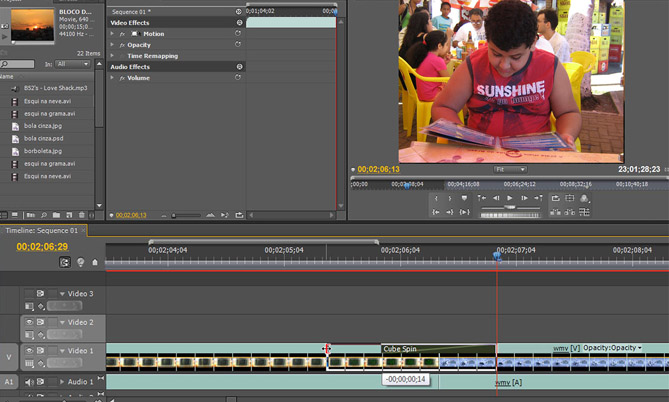
Task: Reset the Opacity effect
Action: click(238, 45)
